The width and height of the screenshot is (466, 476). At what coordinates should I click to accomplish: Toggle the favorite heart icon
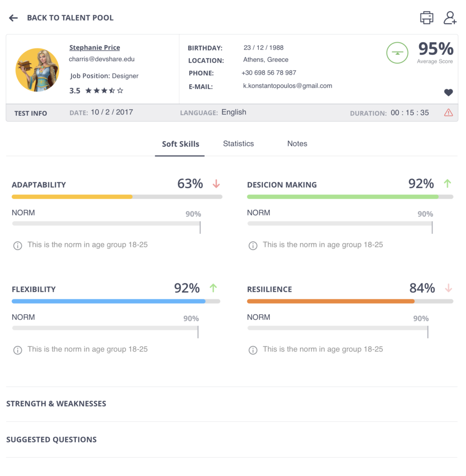(448, 93)
